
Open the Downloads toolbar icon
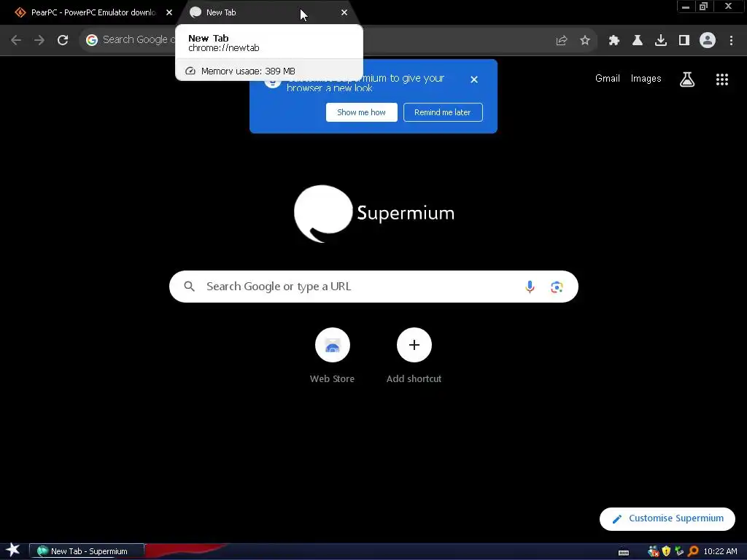click(x=661, y=41)
